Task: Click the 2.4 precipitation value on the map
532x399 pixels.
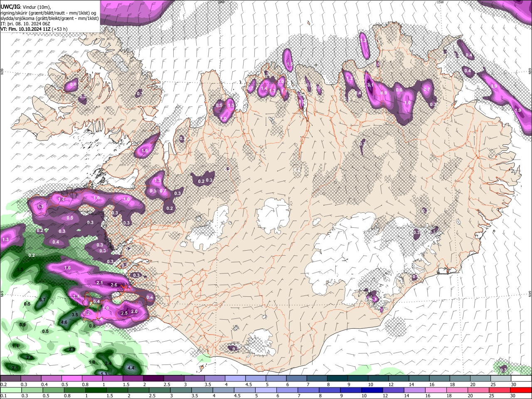Action: [108, 363]
